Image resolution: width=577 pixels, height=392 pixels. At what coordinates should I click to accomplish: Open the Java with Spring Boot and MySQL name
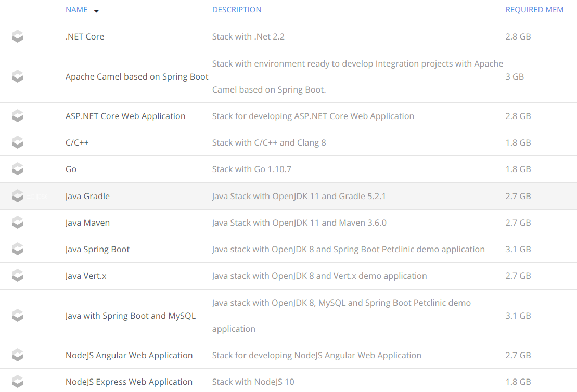coord(131,316)
